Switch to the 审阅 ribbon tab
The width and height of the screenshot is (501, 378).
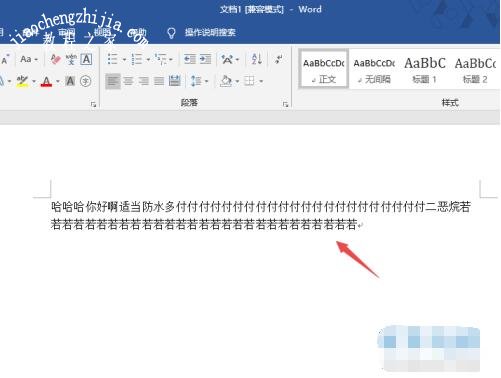(x=67, y=32)
